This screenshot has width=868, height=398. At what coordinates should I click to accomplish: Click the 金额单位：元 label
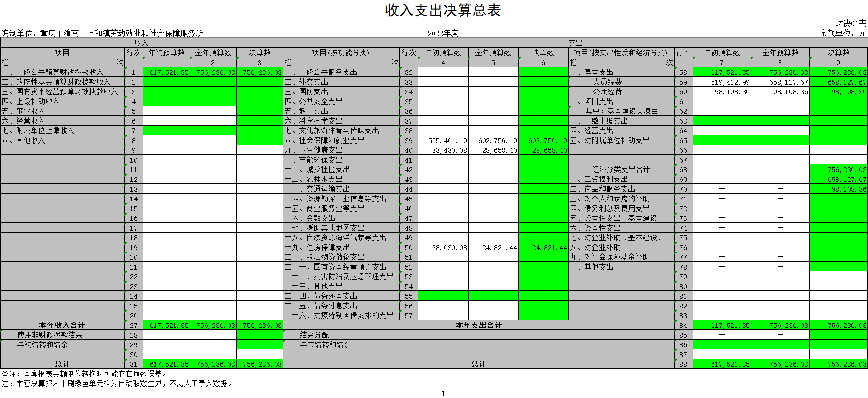(843, 33)
